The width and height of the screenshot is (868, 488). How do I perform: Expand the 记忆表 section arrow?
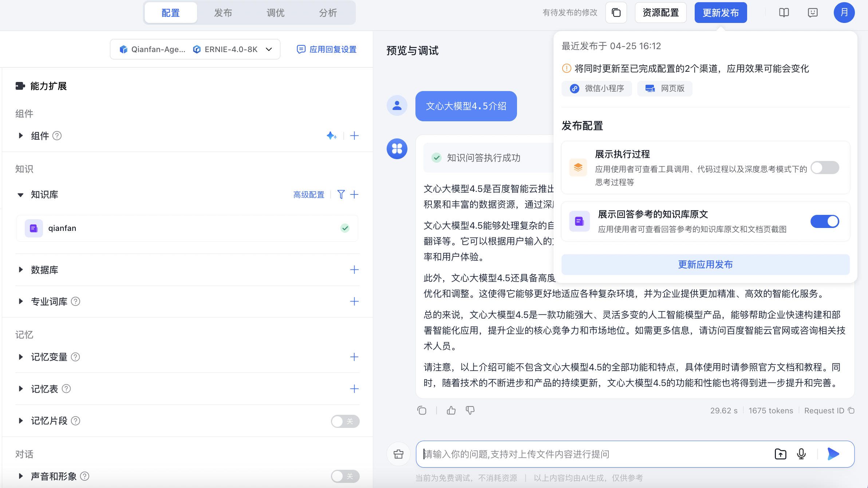21,389
